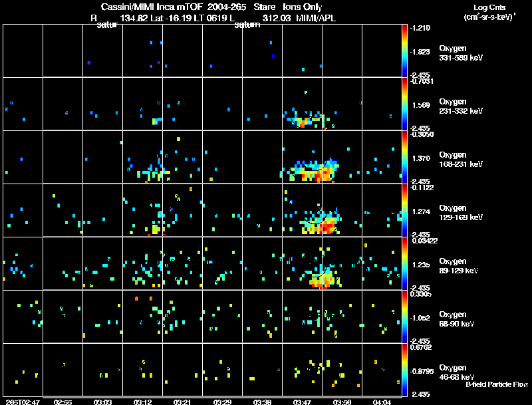The width and height of the screenshot is (532, 405).
Task: Click the '03:21' time axis label
Action: point(182,402)
